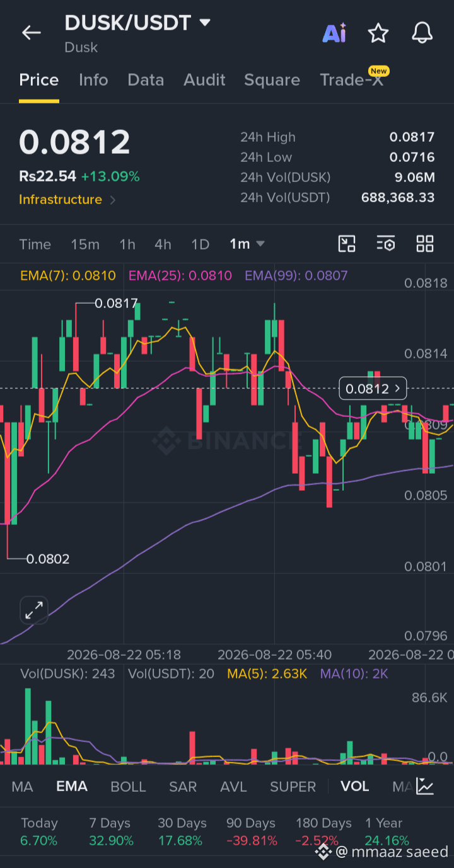The width and height of the screenshot is (454, 868).
Task: Switch to the Price tab
Action: click(x=39, y=80)
